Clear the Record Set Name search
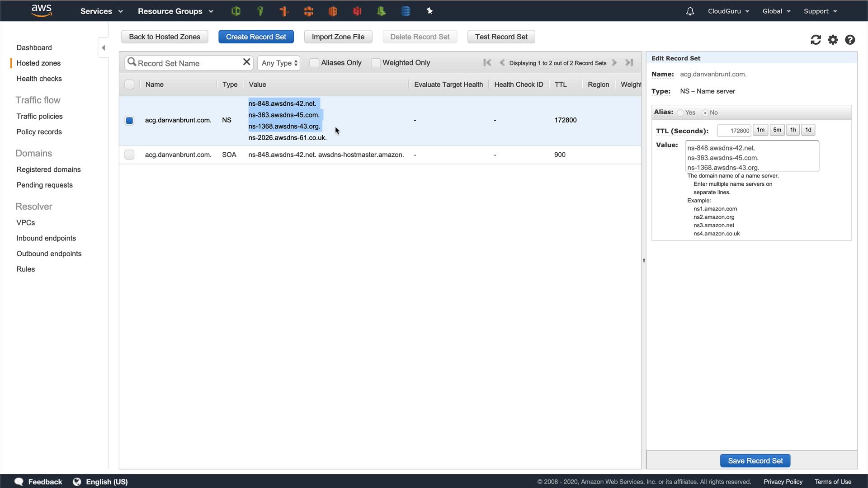 point(246,62)
